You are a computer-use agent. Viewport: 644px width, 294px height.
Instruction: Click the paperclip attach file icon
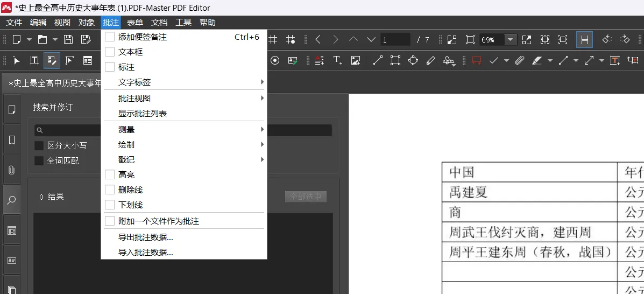520,60
